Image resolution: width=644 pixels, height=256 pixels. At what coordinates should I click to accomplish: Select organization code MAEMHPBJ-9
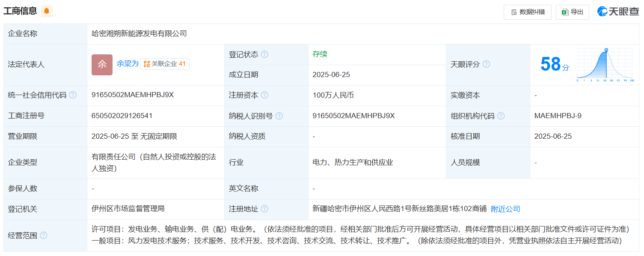(558, 116)
